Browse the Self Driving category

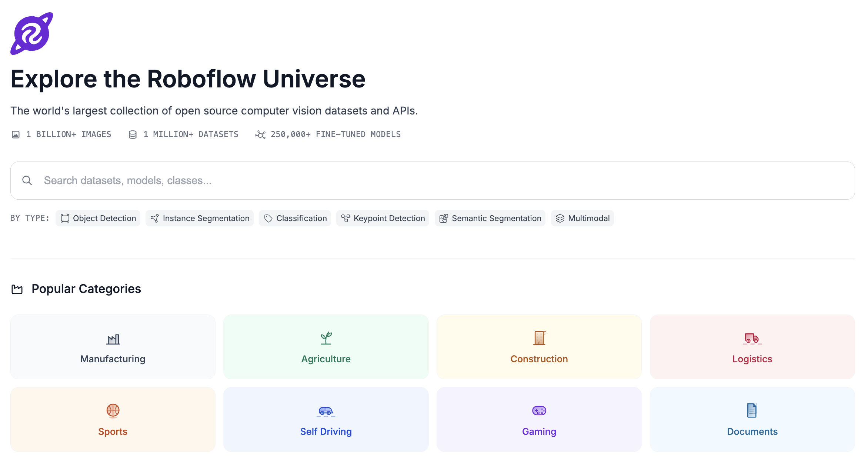[x=326, y=419]
